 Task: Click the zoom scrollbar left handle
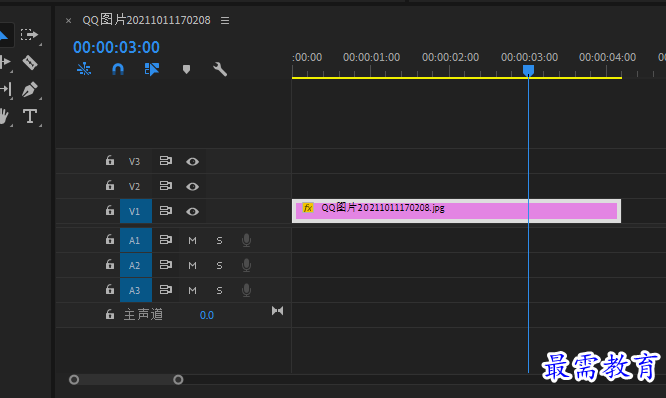coord(74,379)
